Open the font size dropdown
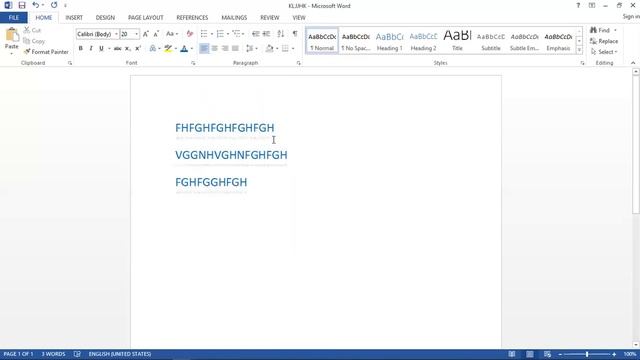640x360 pixels. coord(137,34)
